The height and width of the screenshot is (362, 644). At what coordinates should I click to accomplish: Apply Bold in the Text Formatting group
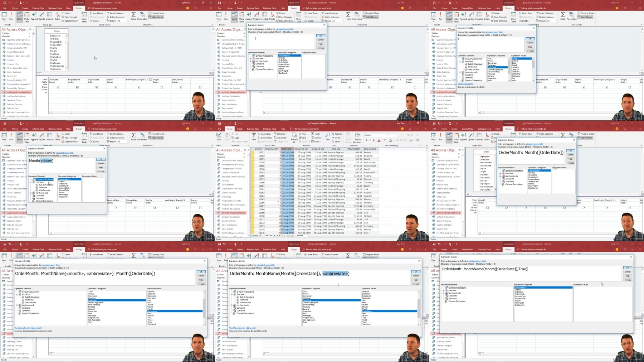(x=366, y=140)
